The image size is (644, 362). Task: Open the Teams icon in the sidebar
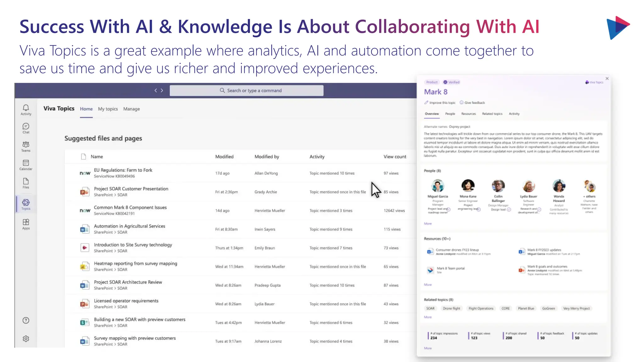pyautogui.click(x=26, y=147)
